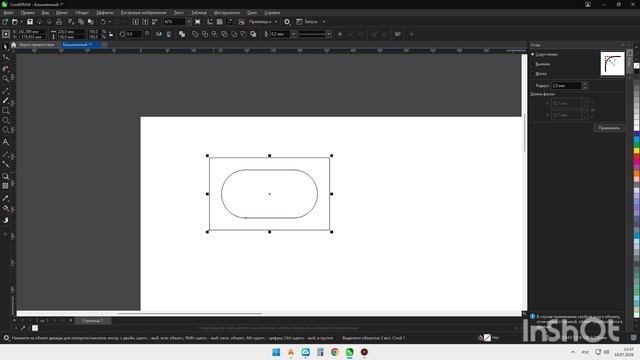Select the Rectangle tool

(5, 110)
